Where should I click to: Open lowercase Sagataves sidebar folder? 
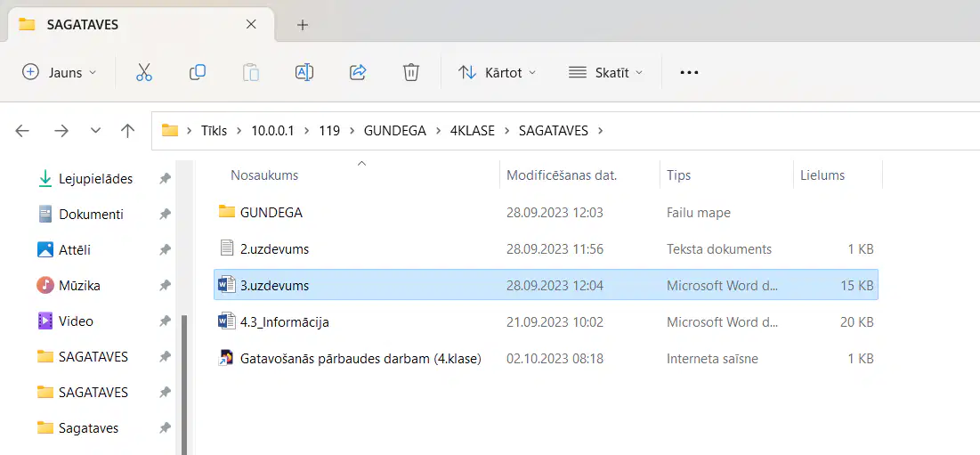coord(89,428)
